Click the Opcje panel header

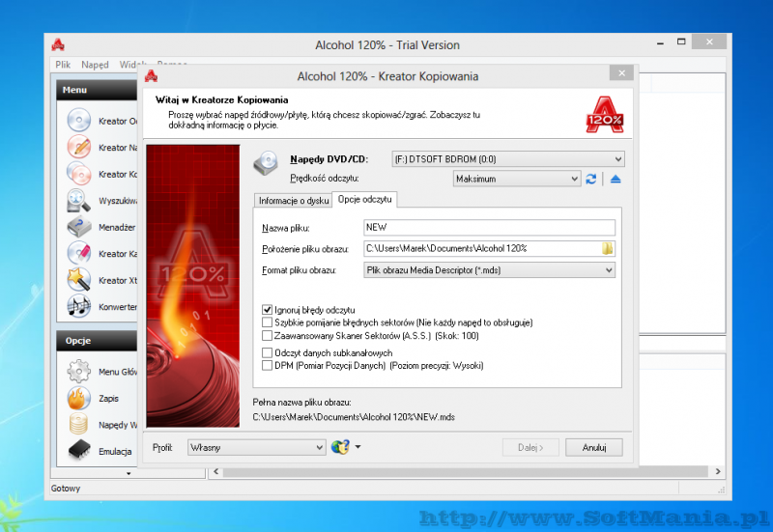click(97, 341)
